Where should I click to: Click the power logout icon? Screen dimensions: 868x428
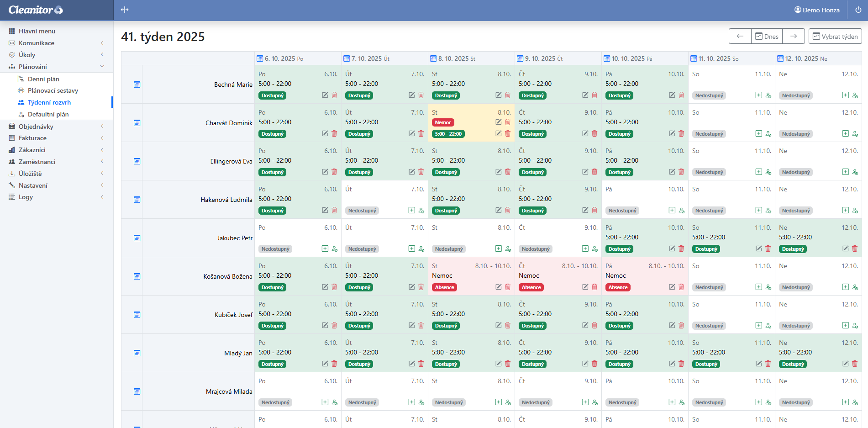(858, 10)
